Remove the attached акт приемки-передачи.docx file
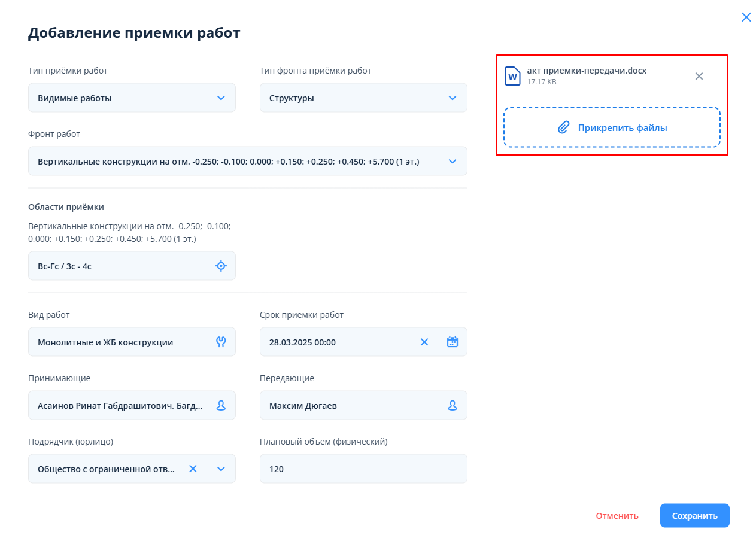The width and height of the screenshot is (756, 535). [x=699, y=76]
